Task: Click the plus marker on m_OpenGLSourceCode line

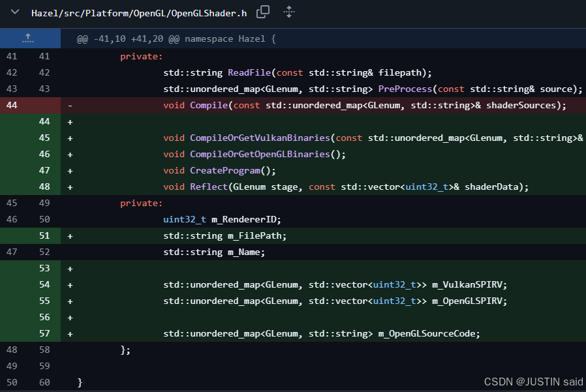Action: (x=70, y=333)
